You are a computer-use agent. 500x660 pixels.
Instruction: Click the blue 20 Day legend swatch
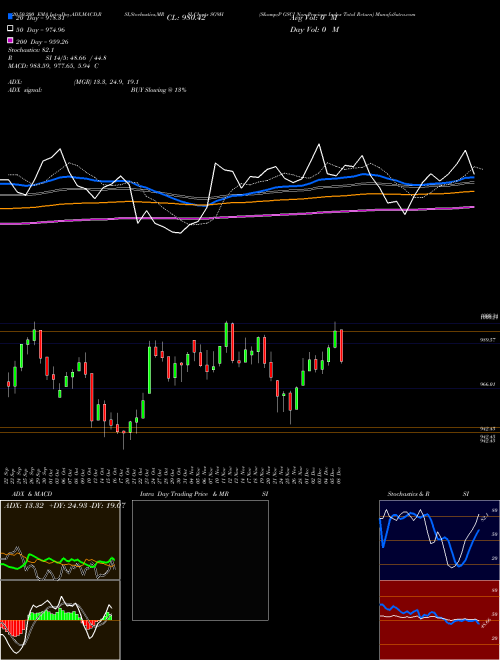(10, 17)
